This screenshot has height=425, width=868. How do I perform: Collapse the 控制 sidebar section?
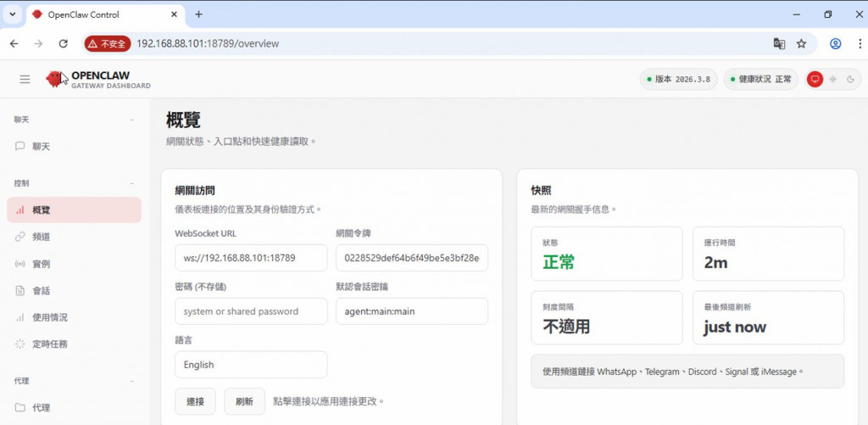pos(131,183)
